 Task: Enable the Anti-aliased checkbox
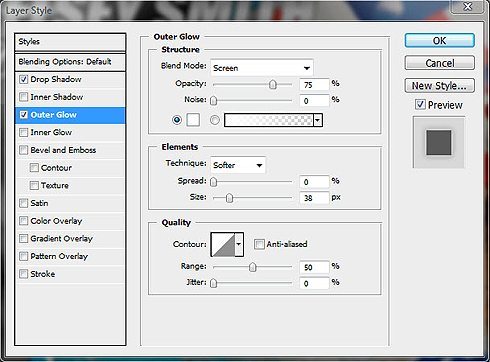pos(259,244)
